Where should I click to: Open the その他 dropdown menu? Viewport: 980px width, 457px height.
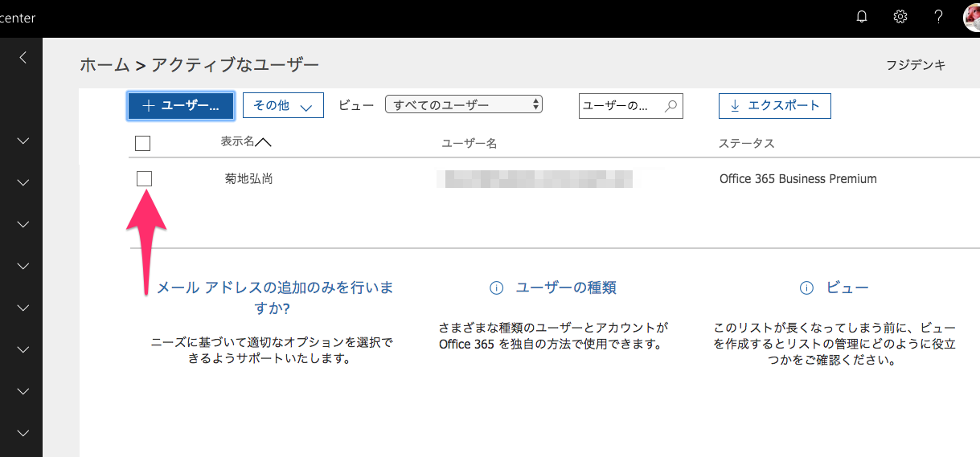point(283,105)
